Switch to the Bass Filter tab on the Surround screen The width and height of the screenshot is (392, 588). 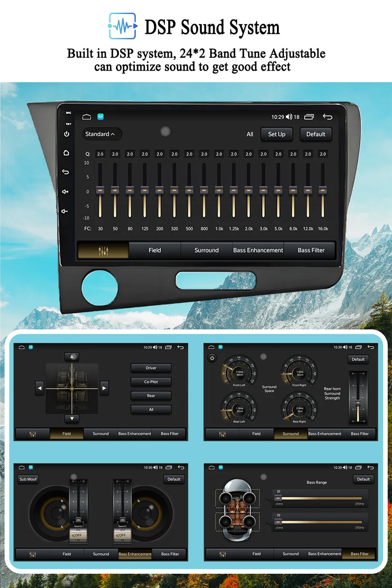[x=360, y=434]
